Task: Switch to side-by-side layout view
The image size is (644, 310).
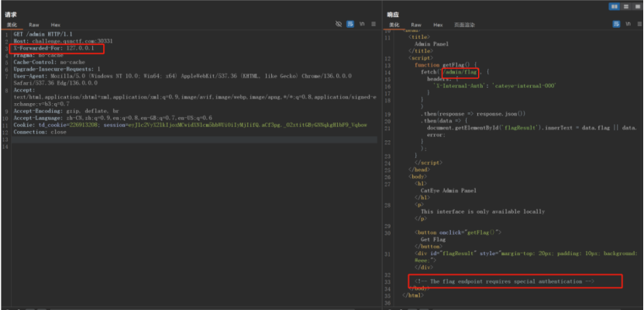Action: point(615,6)
